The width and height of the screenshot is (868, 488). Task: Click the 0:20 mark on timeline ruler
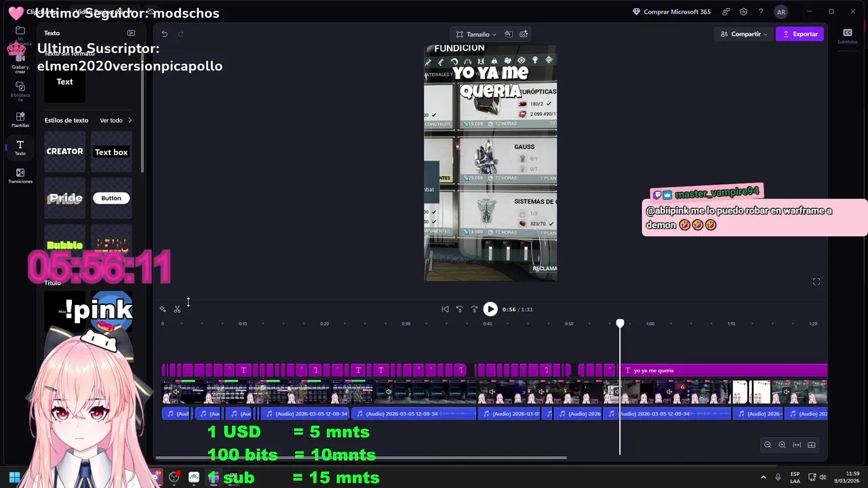324,324
